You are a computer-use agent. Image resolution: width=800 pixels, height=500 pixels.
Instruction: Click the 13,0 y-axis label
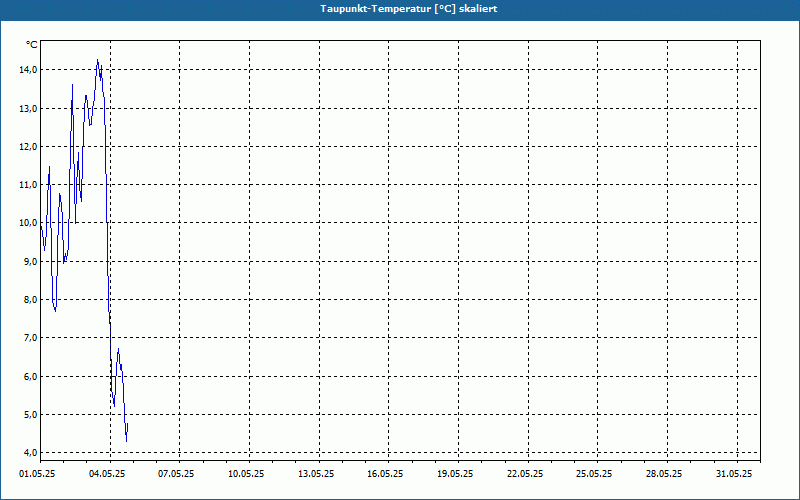click(29, 108)
